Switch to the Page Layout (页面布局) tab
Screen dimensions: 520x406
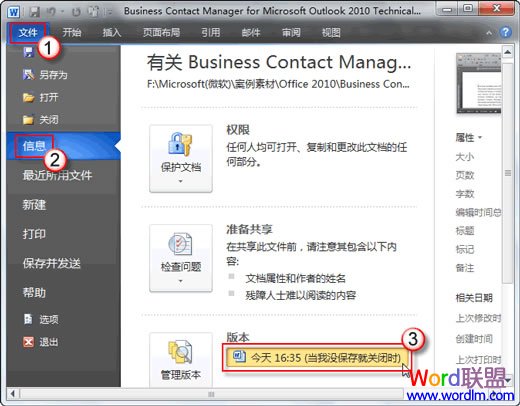(161, 33)
